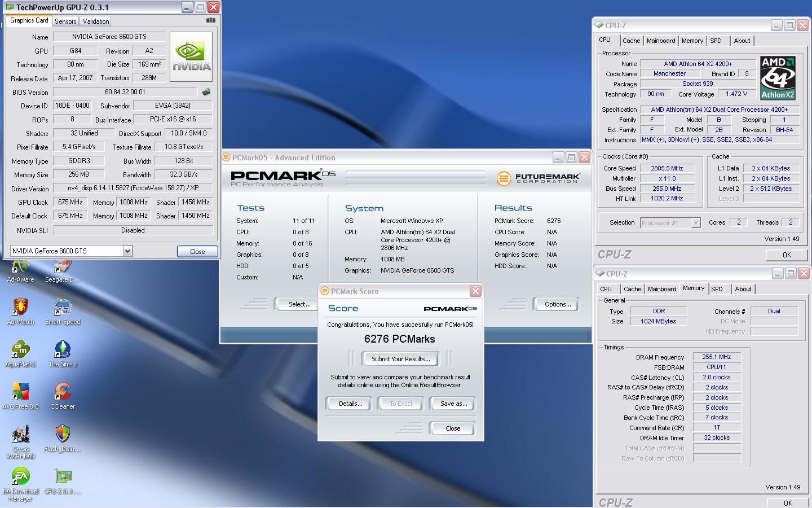
Task: Click Submit Your Results button
Action: 401,359
